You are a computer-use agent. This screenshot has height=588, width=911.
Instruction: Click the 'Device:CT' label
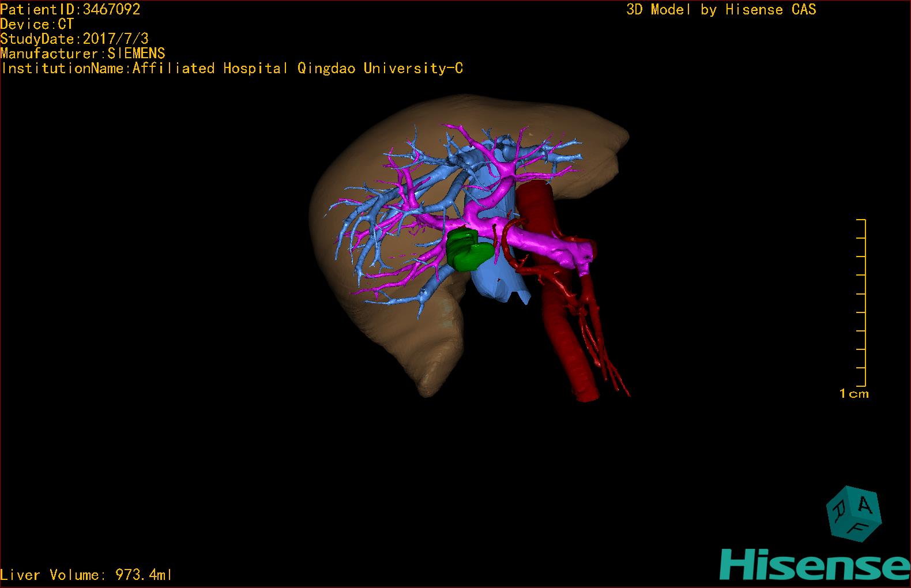coord(37,24)
